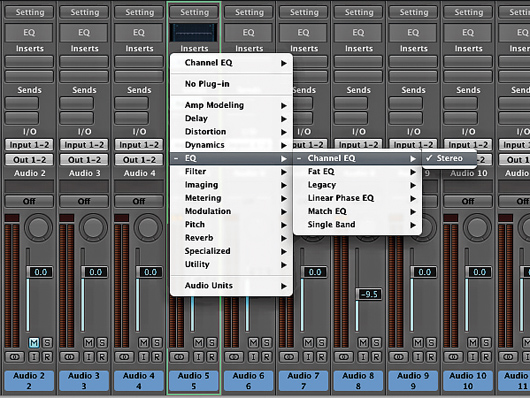Viewport: 530px width, 398px height.
Task: Open the EQ thumbnail on Audio 5
Action: click(x=194, y=32)
